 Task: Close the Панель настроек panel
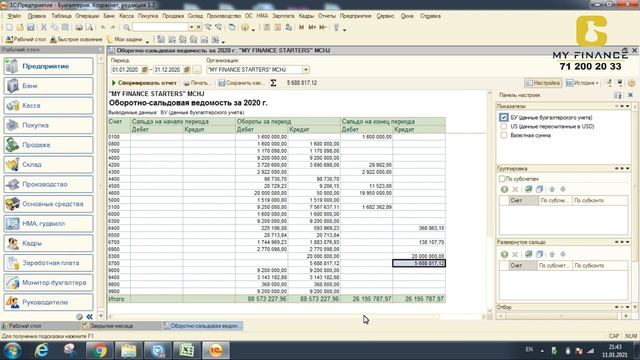[630, 95]
